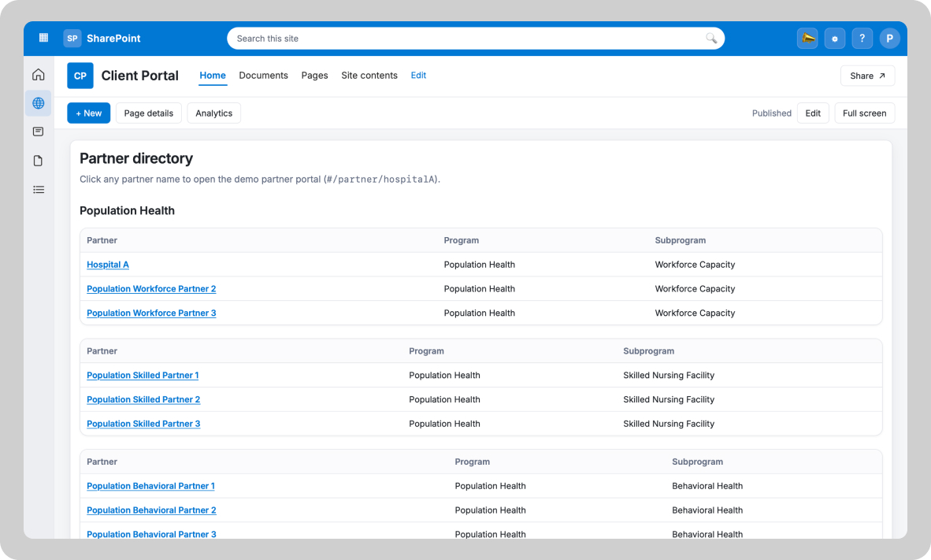Click Behavioral Health in Behavioral Partner 2 row
931x560 pixels.
tap(707, 510)
